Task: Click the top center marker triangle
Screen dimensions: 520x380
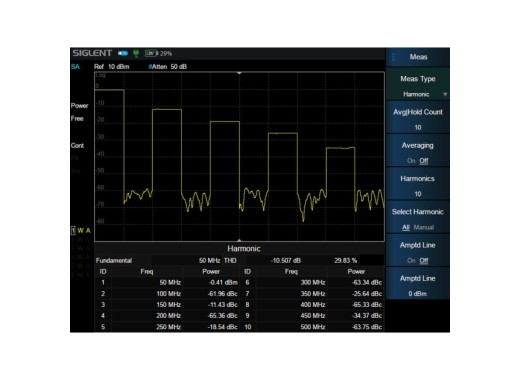Action: (x=239, y=73)
